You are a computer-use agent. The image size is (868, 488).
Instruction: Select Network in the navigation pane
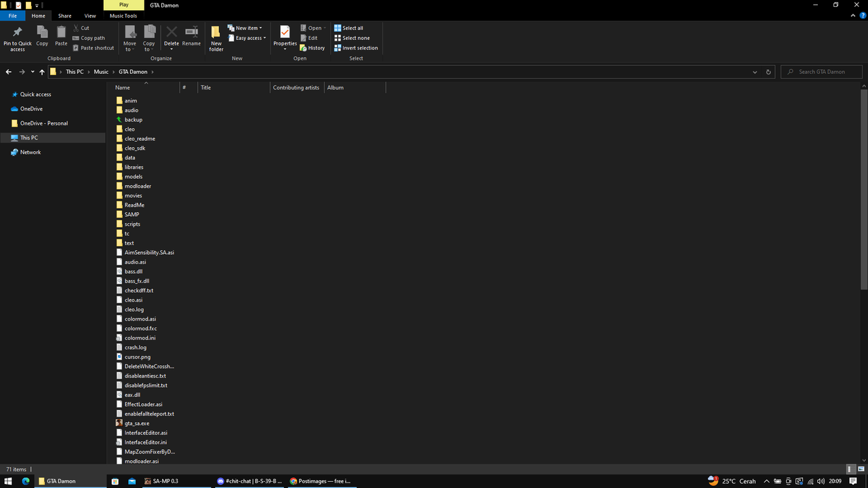point(31,152)
